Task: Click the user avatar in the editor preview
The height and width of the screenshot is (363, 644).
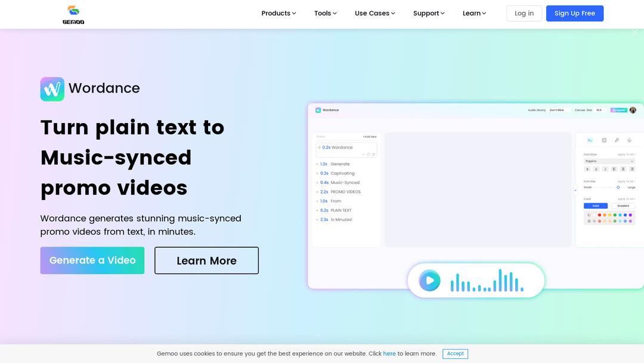Action: [633, 110]
